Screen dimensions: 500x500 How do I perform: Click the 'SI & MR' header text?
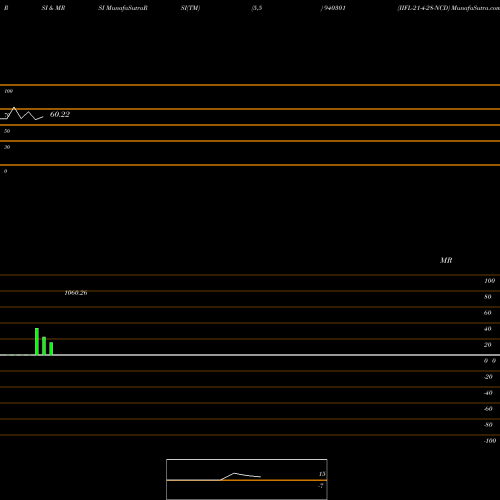pos(53,8)
